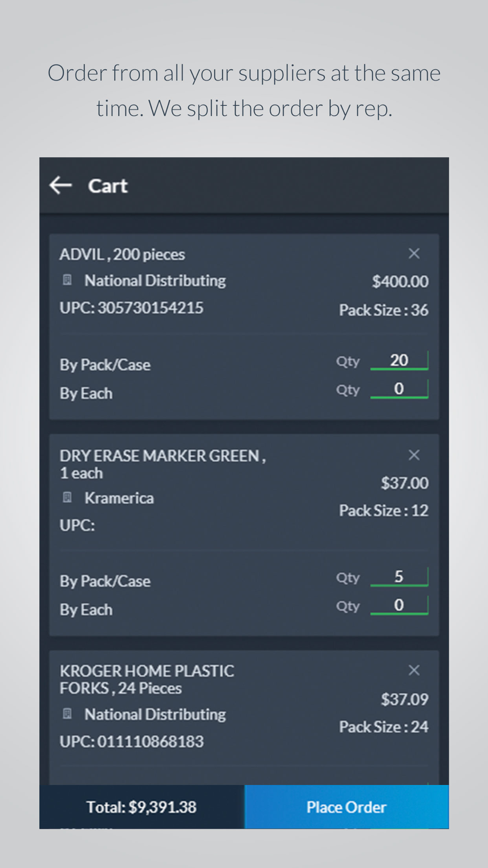Click supplier building icon beside National Distributing under ADVIL
This screenshot has width=488, height=868.
tap(67, 280)
